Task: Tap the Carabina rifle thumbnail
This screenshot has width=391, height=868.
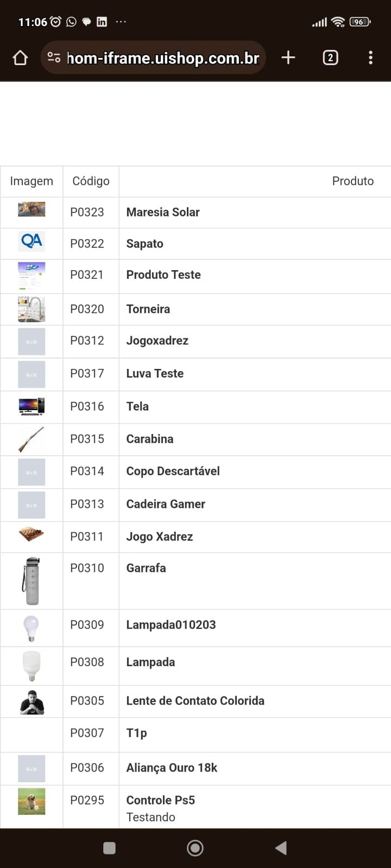Action: point(31,439)
